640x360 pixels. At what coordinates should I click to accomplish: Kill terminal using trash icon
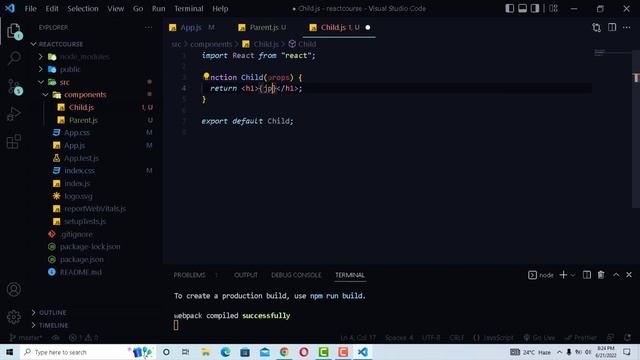pos(601,275)
